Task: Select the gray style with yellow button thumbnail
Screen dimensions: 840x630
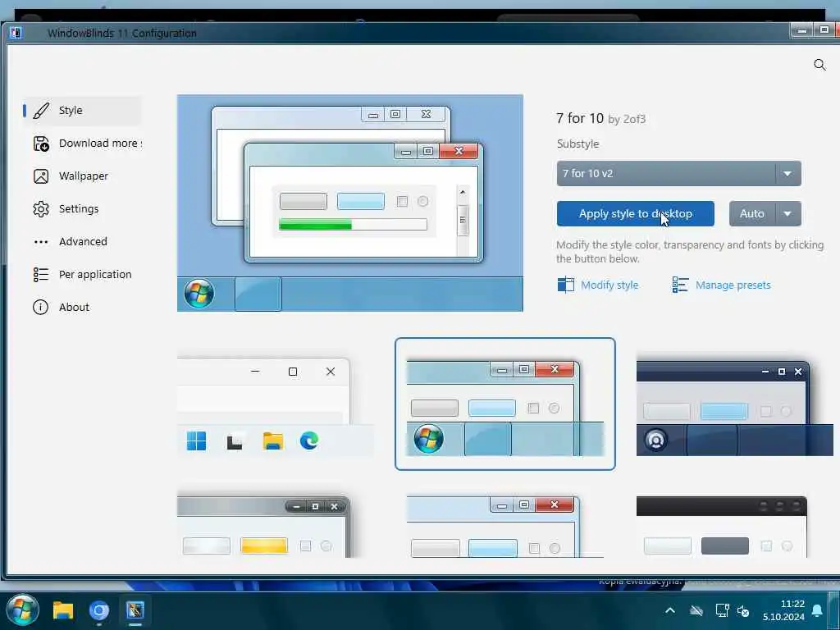Action: [x=264, y=527]
